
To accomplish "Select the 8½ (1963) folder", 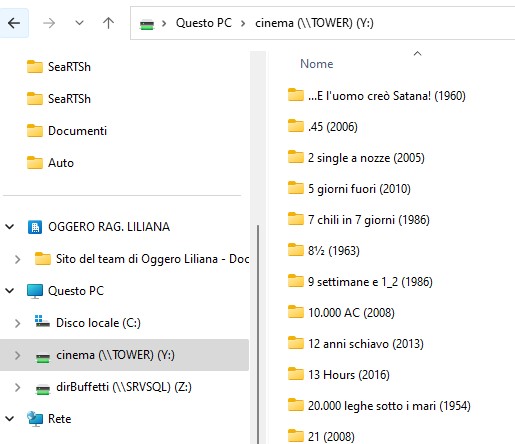I will [x=324, y=251].
